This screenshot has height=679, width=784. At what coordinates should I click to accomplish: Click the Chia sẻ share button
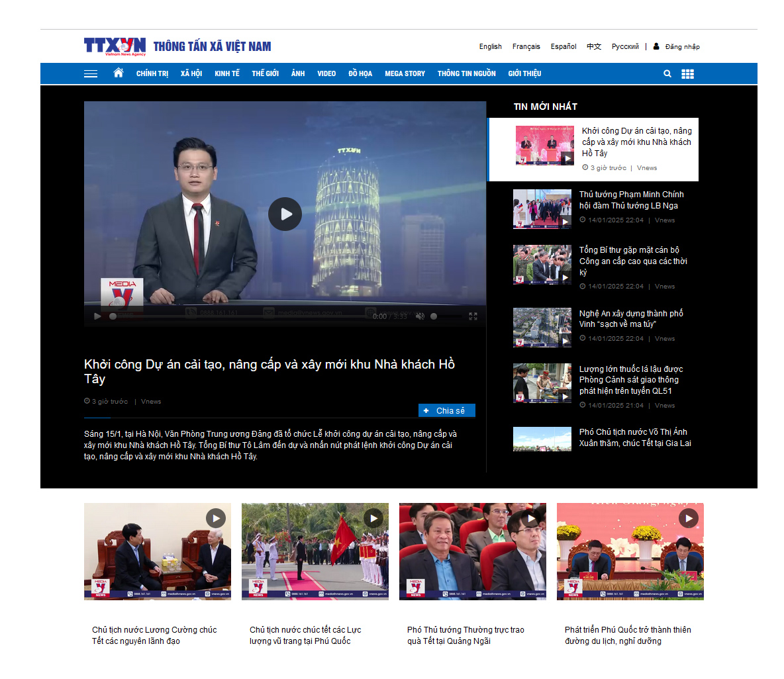click(446, 410)
